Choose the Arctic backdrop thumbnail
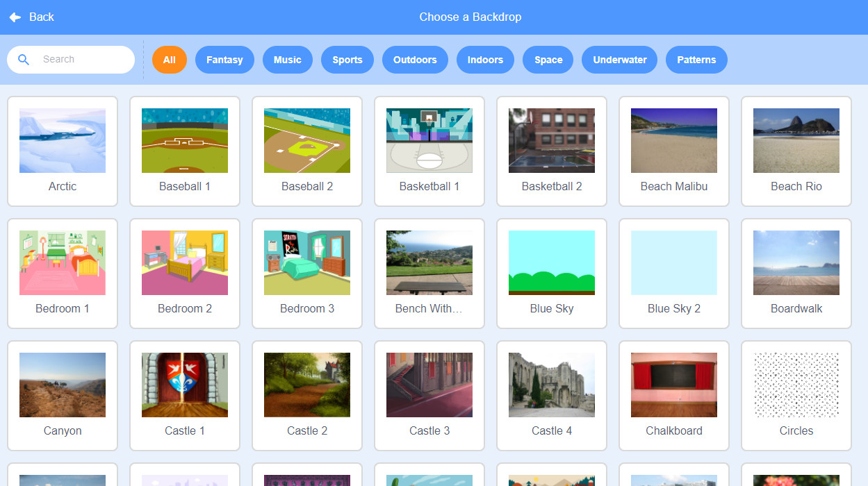The height and width of the screenshot is (486, 868). point(63,140)
